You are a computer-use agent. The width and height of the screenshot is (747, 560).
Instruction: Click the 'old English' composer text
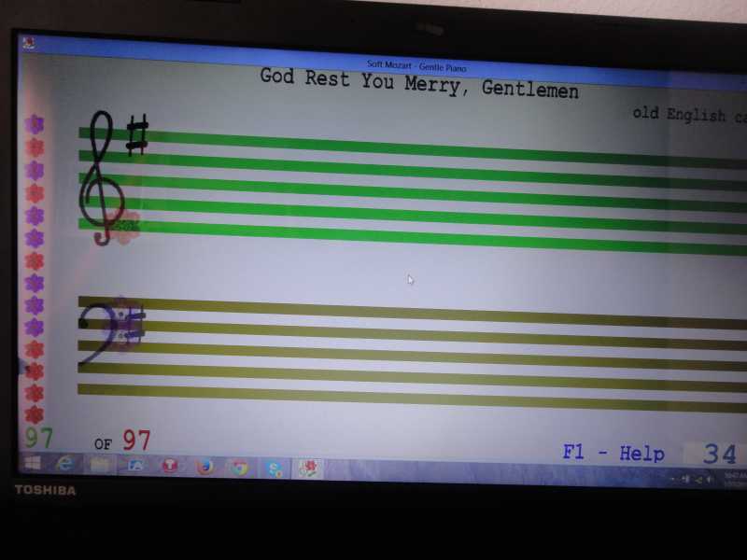coord(680,114)
